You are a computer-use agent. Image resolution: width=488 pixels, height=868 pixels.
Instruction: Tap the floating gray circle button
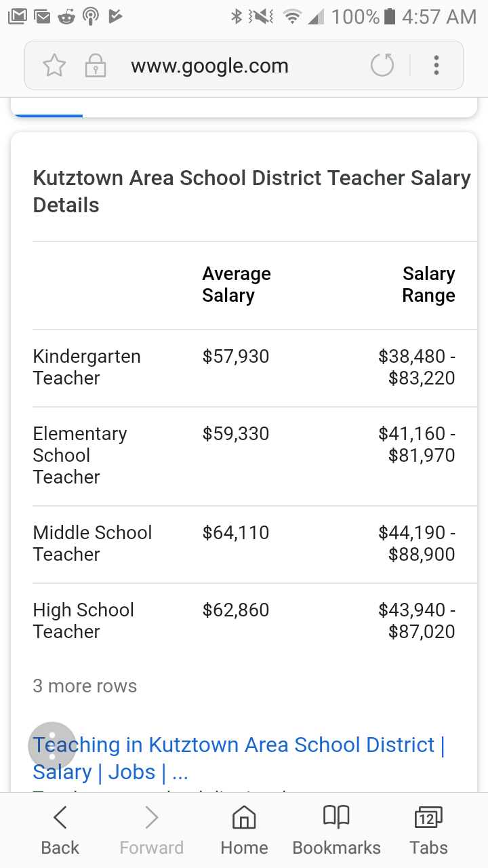coord(52,745)
